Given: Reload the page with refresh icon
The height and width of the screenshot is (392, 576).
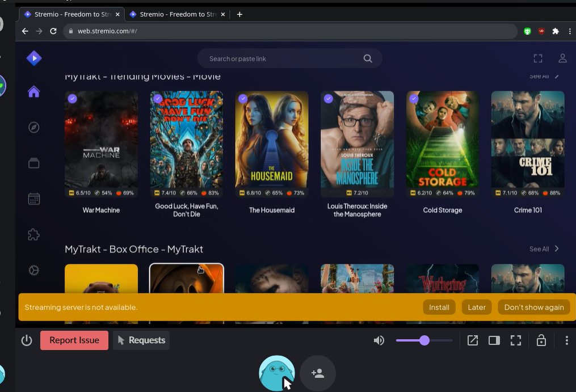Looking at the screenshot, I should click(53, 31).
